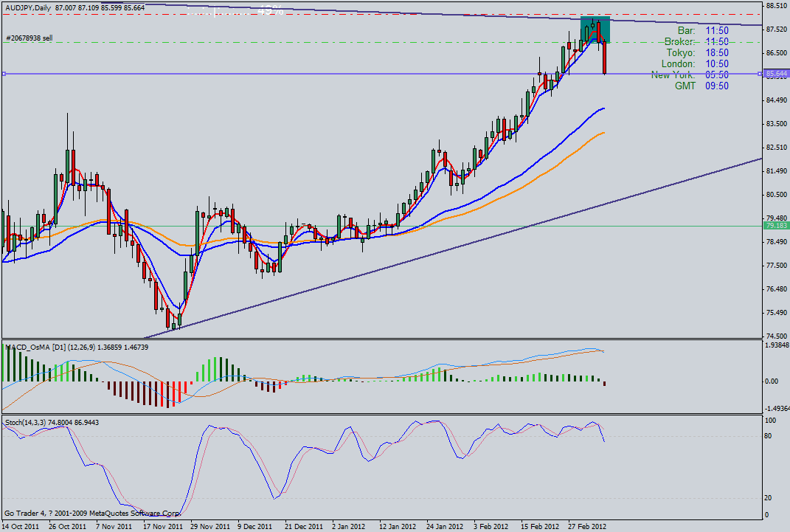
Task: Click the green 79.183 price level tag
Action: (775, 226)
